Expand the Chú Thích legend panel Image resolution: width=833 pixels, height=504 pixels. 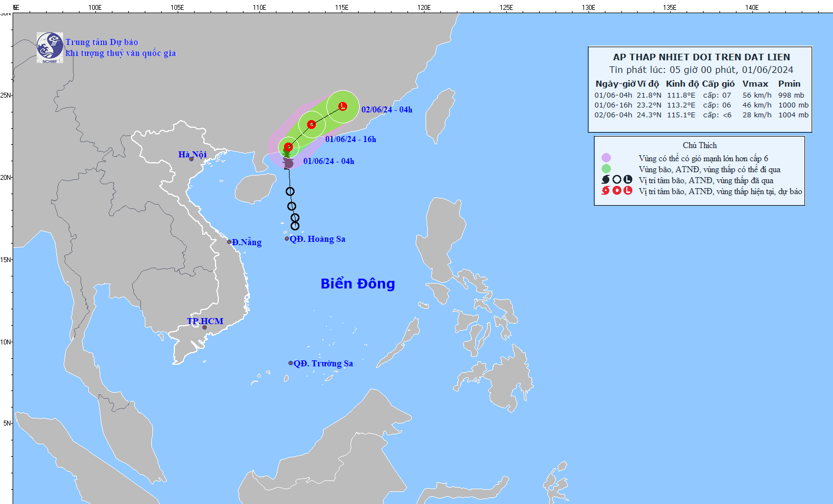tap(701, 145)
